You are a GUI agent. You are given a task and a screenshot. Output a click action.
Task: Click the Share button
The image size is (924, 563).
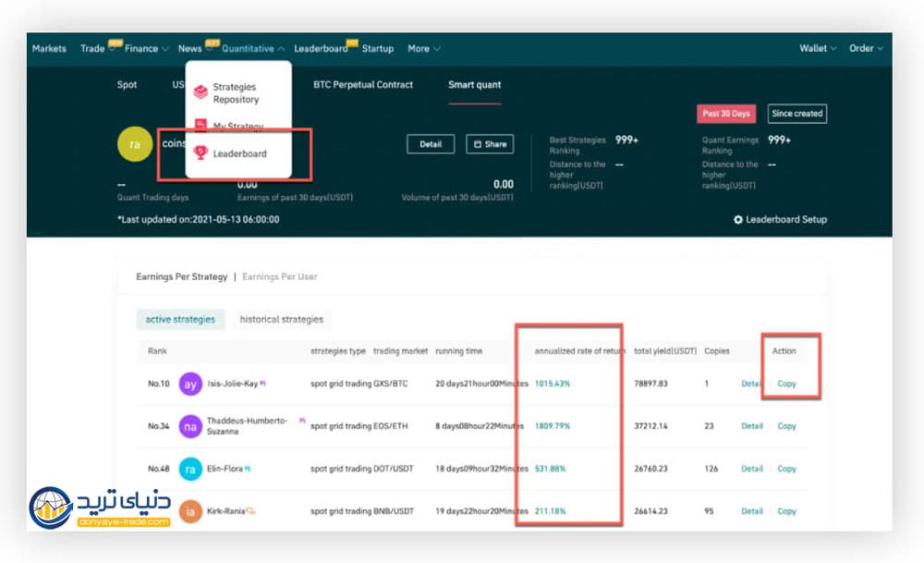tap(490, 144)
